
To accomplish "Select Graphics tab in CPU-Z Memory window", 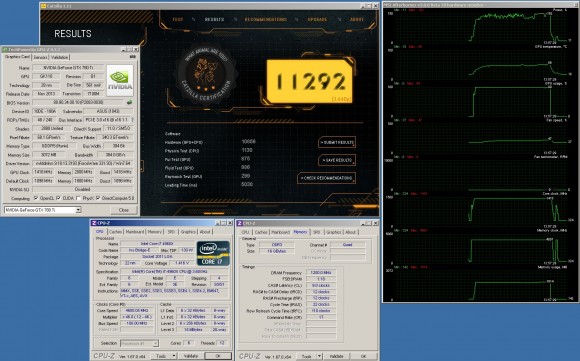I will pos(333,232).
